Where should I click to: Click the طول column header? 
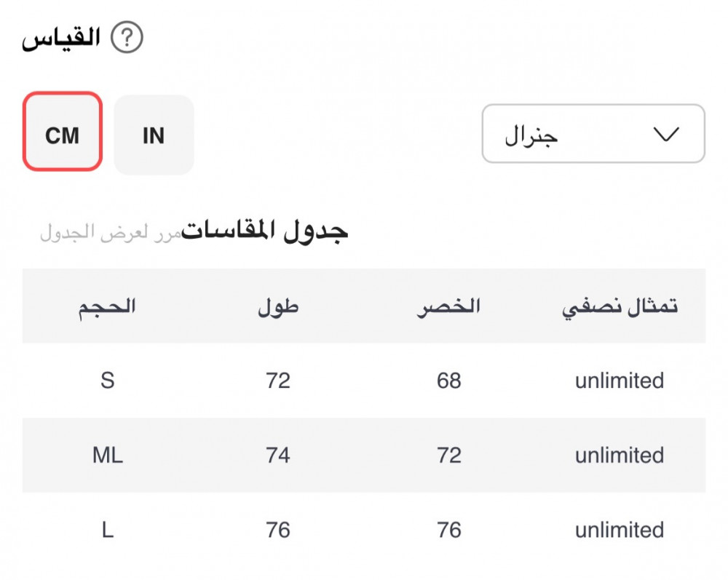278,306
